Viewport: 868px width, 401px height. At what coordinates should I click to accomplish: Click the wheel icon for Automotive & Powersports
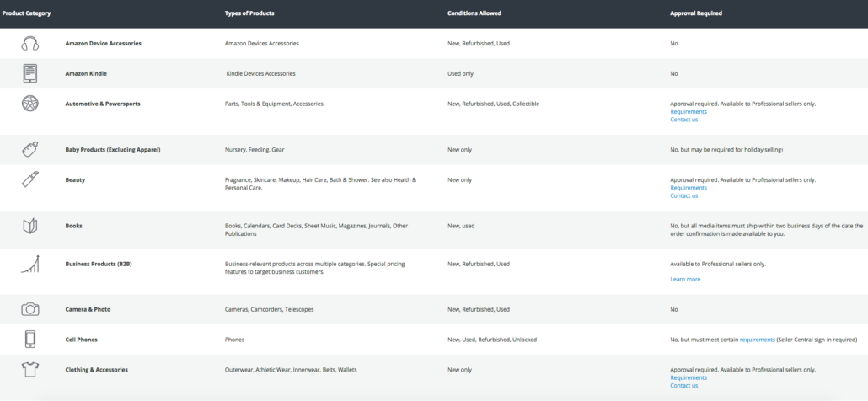(x=29, y=104)
